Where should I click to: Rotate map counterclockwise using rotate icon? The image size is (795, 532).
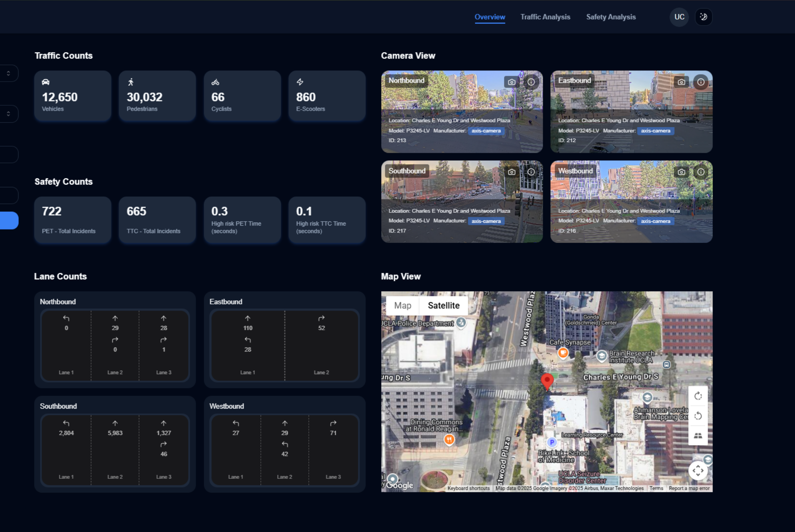point(698,416)
